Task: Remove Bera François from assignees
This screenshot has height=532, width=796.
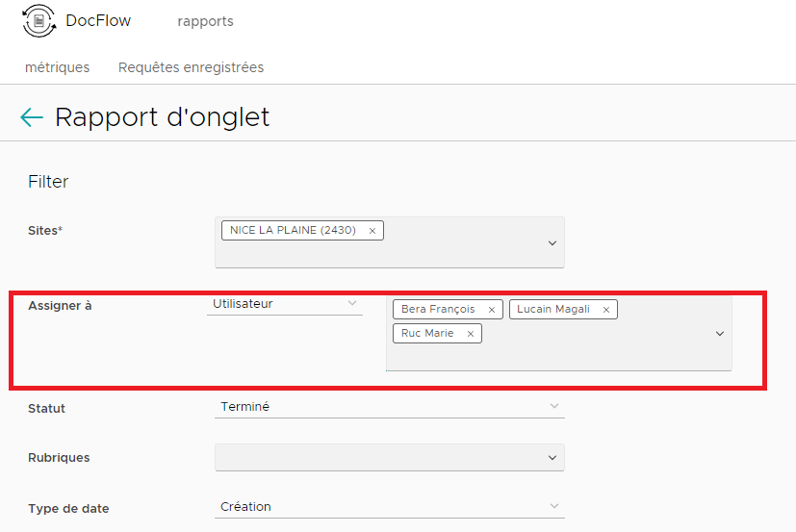Action: coord(492,310)
